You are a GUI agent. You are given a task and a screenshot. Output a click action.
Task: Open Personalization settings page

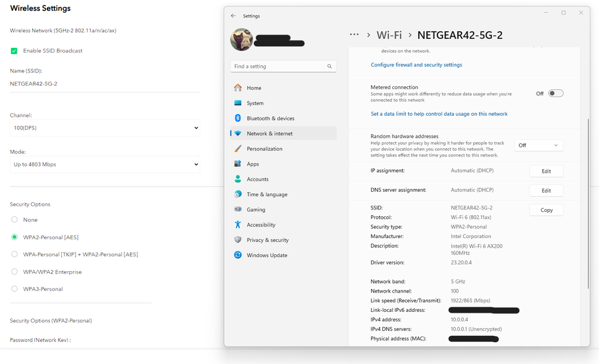[283, 149]
